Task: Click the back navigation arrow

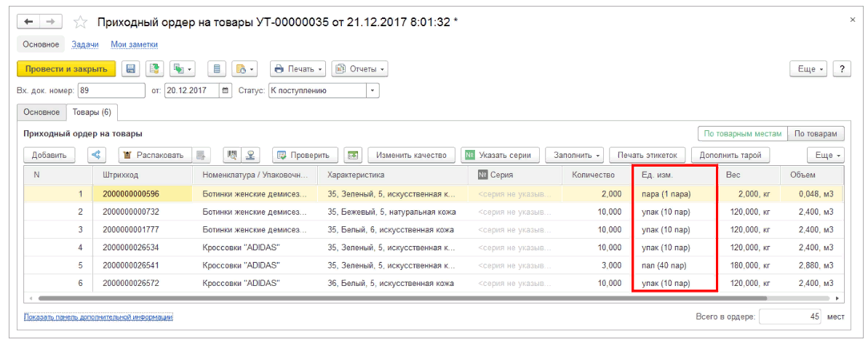Action: tap(30, 23)
